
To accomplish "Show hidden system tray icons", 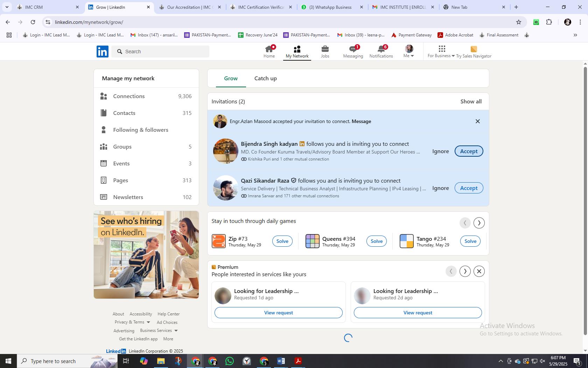I will pos(500,361).
